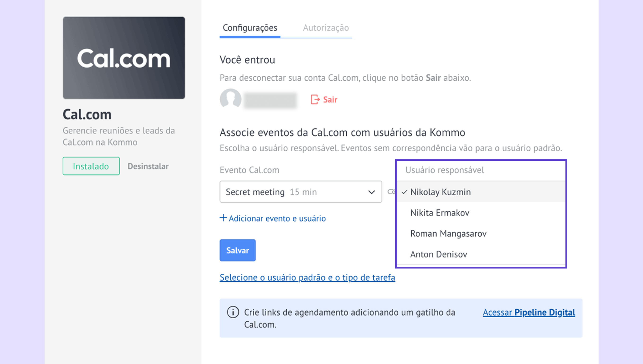Select Nikita Ermakov from user list
This screenshot has height=364, width=643.
tap(439, 213)
